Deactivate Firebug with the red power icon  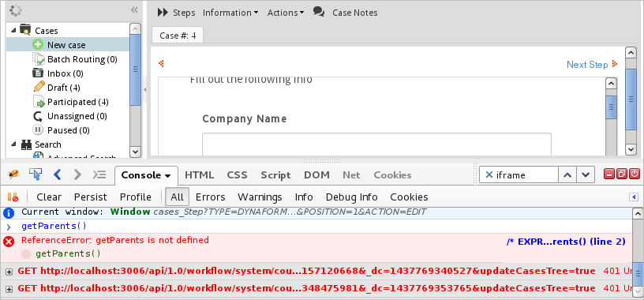(635, 174)
